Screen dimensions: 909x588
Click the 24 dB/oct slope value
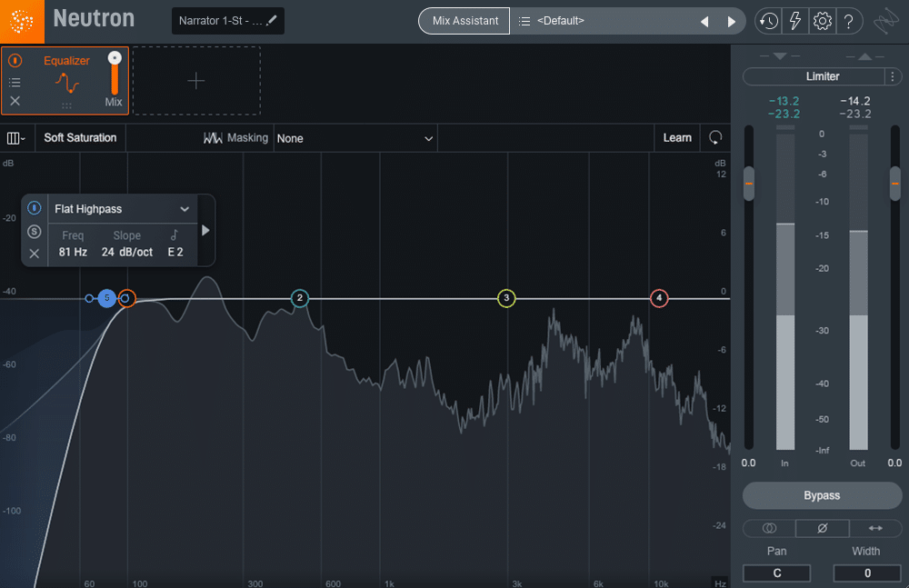127,253
